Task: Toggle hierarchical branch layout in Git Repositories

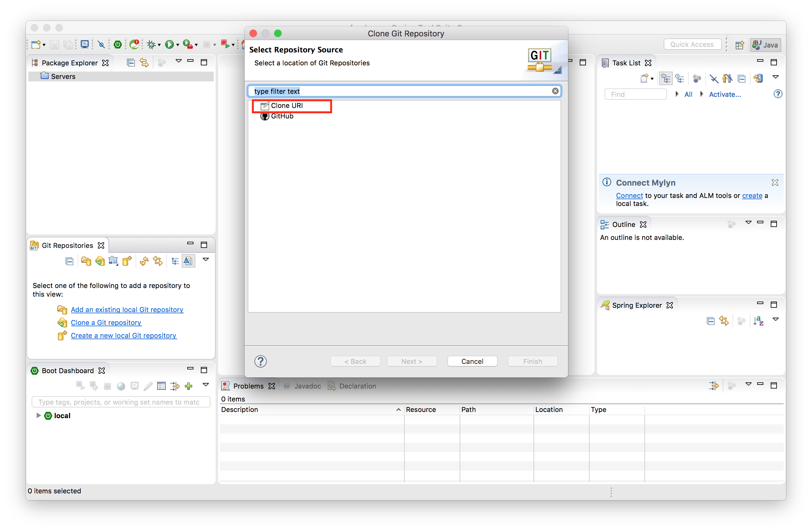Action: click(175, 261)
